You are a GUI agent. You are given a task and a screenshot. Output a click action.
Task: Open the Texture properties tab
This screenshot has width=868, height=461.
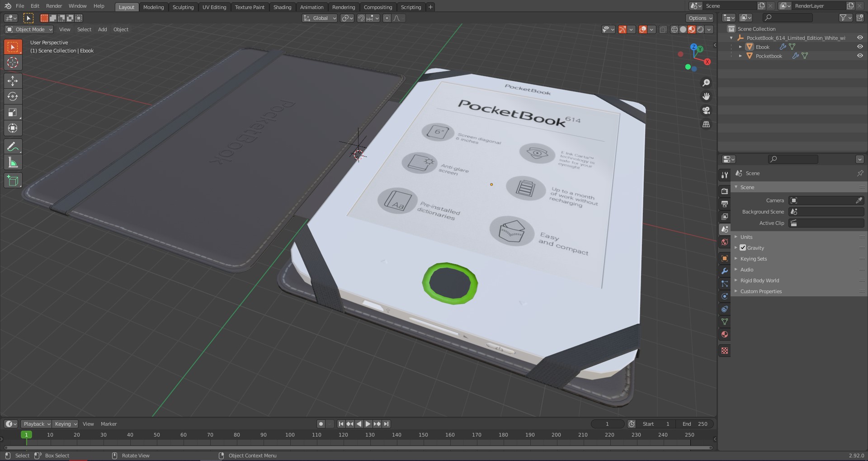[x=725, y=351]
